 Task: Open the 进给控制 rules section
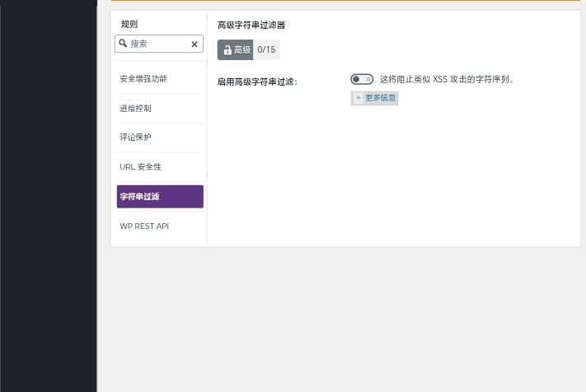(x=160, y=108)
